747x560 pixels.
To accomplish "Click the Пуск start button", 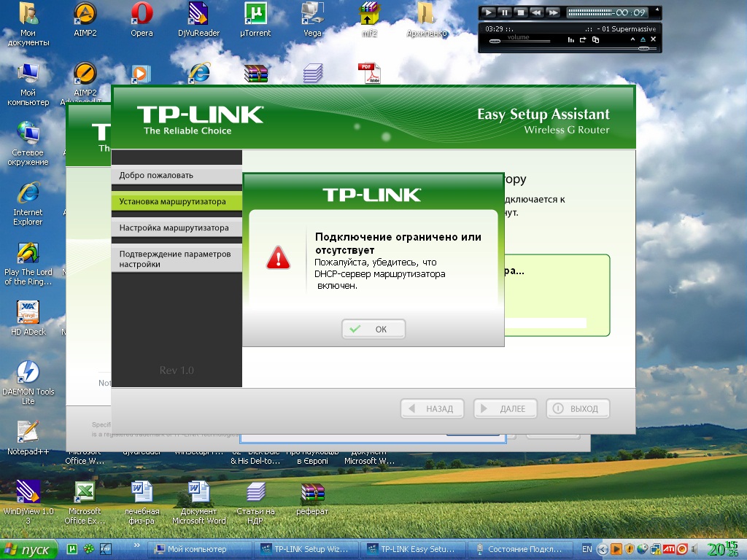I will pyautogui.click(x=29, y=549).
